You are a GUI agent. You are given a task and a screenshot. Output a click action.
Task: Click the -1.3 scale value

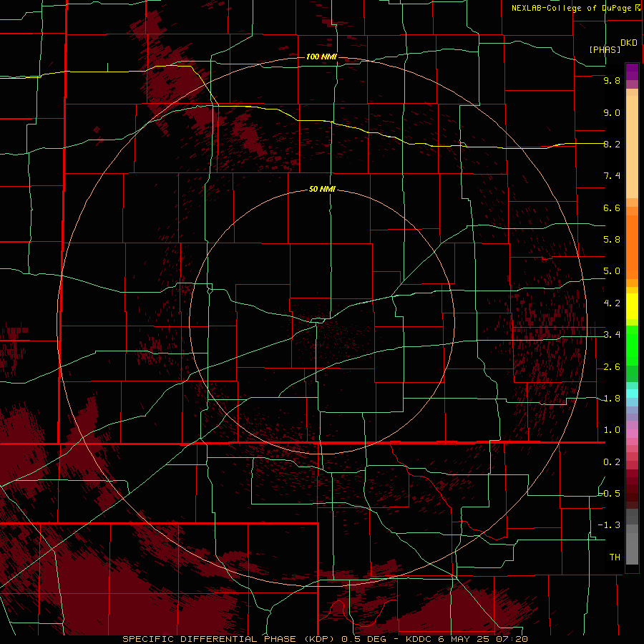pyautogui.click(x=609, y=525)
